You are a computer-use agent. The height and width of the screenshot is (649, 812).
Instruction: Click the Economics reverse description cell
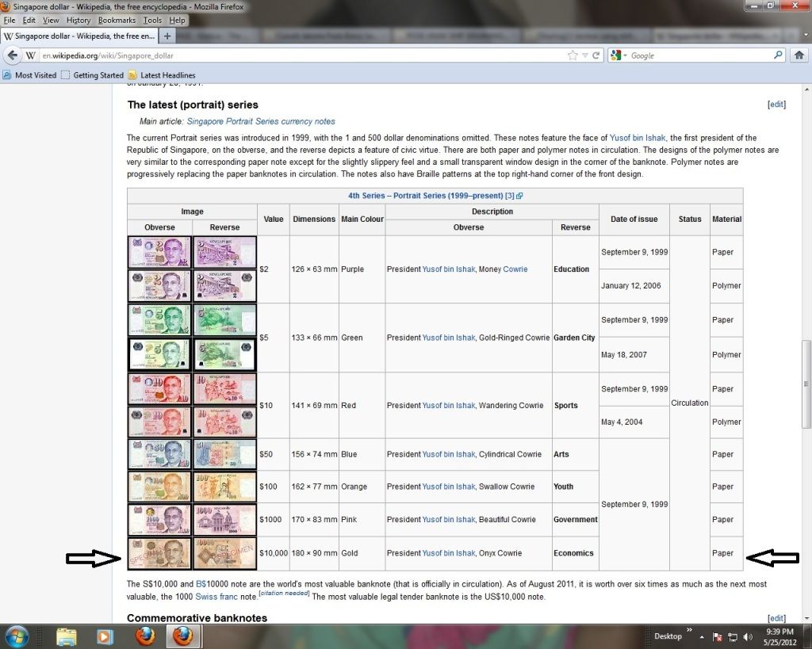point(576,553)
